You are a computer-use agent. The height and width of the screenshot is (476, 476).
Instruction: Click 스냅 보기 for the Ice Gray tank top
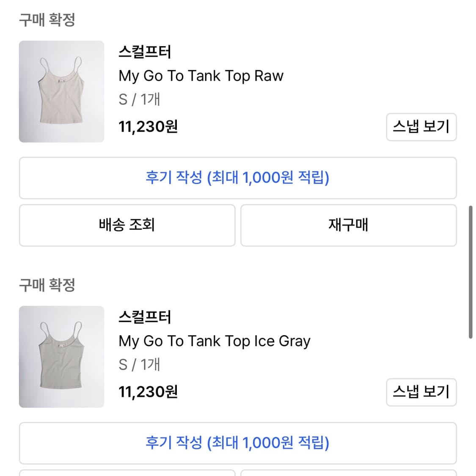pyautogui.click(x=421, y=392)
